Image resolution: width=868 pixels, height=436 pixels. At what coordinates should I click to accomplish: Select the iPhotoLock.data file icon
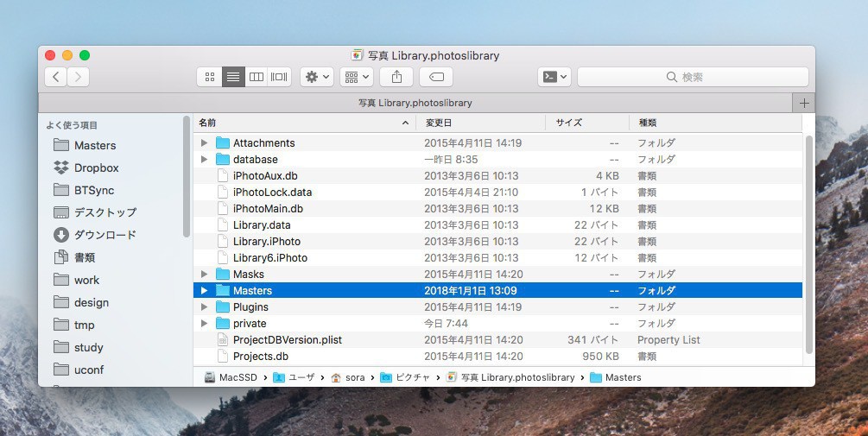(x=223, y=192)
